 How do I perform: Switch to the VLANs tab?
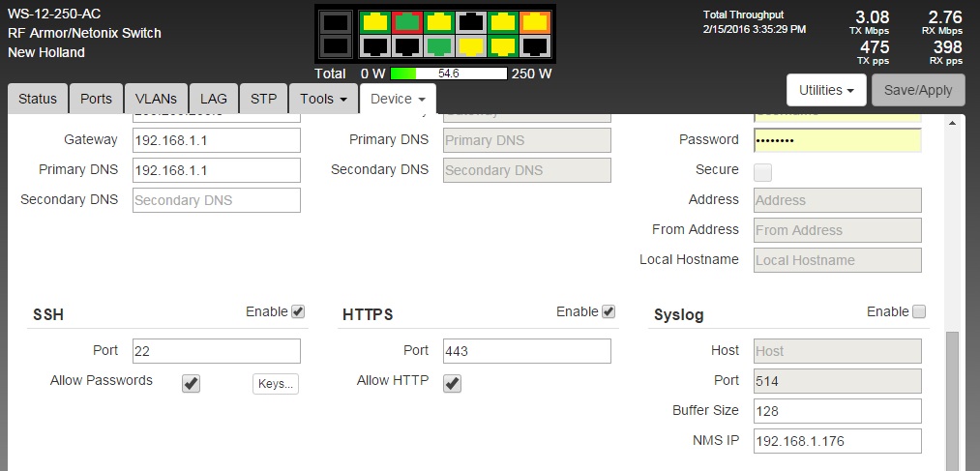pos(156,99)
